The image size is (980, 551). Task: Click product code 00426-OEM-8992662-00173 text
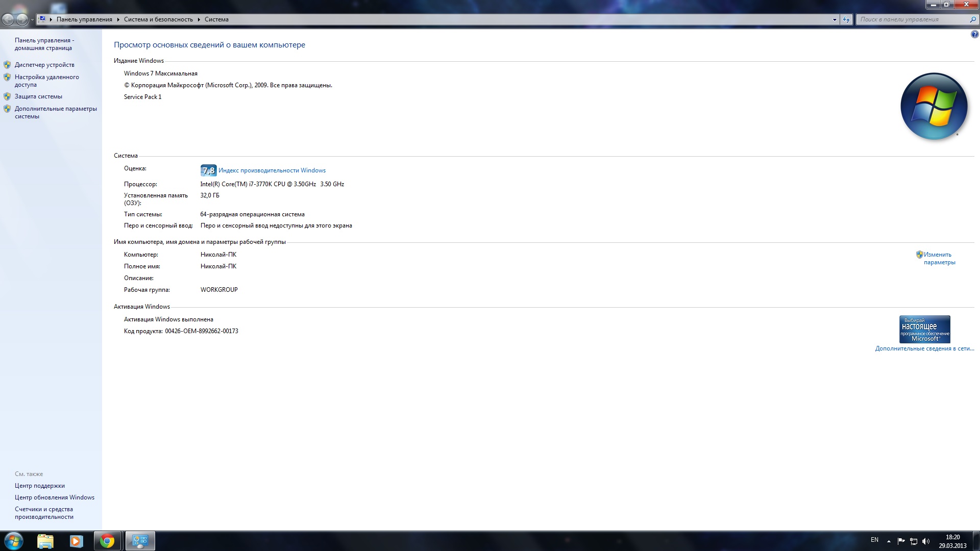[202, 331]
